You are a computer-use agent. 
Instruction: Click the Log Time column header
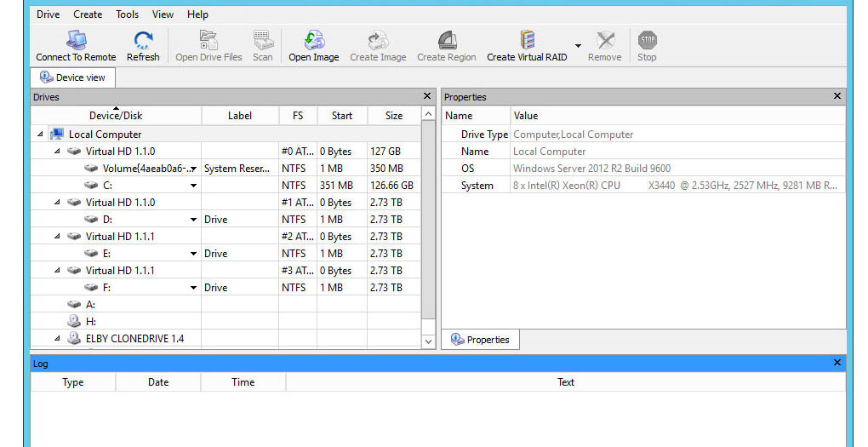click(x=243, y=382)
